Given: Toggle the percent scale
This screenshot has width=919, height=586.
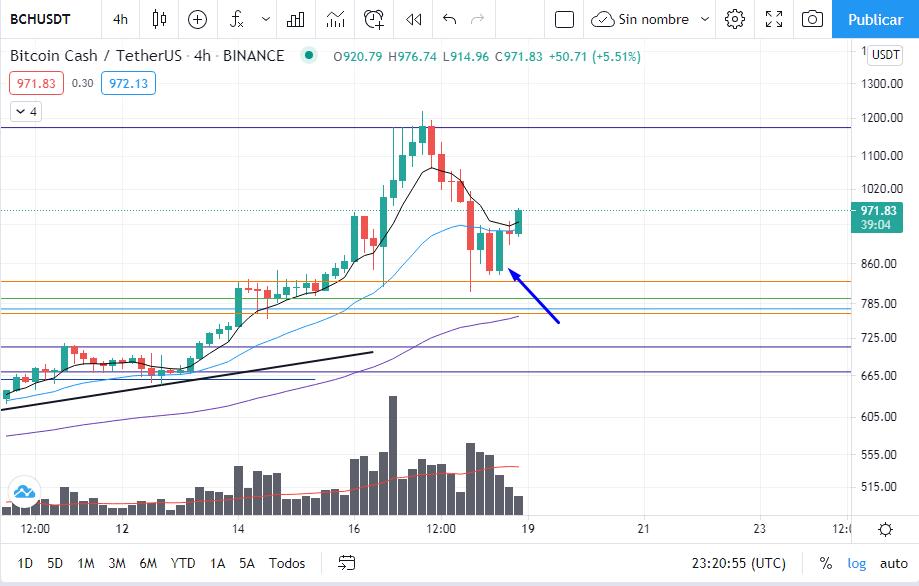Looking at the screenshot, I should click(826, 563).
